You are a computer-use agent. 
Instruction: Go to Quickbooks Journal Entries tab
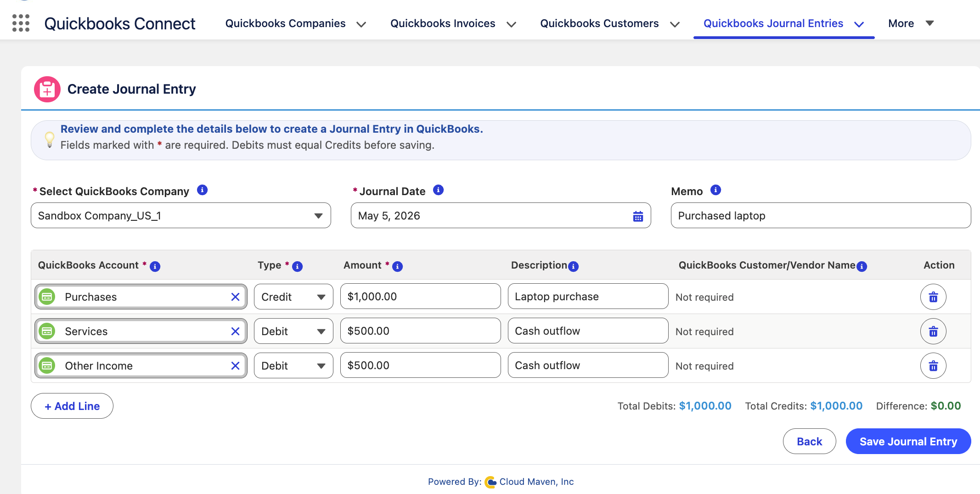(x=773, y=23)
